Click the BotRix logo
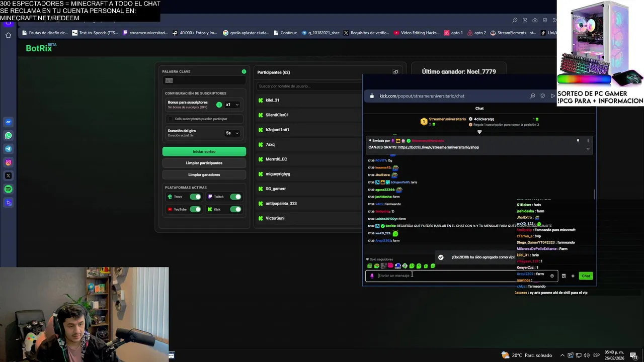The height and width of the screenshot is (362, 644). [41, 48]
